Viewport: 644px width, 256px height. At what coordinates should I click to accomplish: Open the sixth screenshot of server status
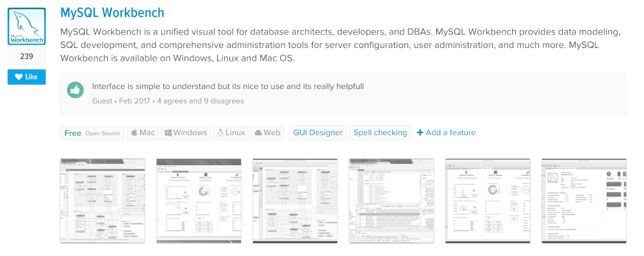pos(584,201)
